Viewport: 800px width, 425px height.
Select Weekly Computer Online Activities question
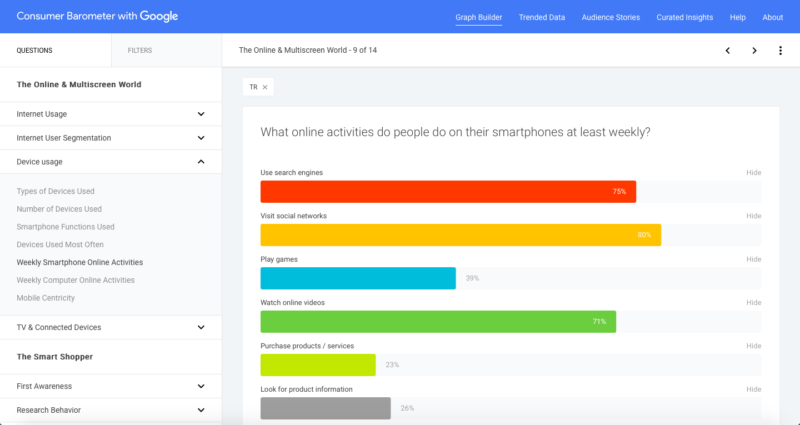tap(75, 280)
